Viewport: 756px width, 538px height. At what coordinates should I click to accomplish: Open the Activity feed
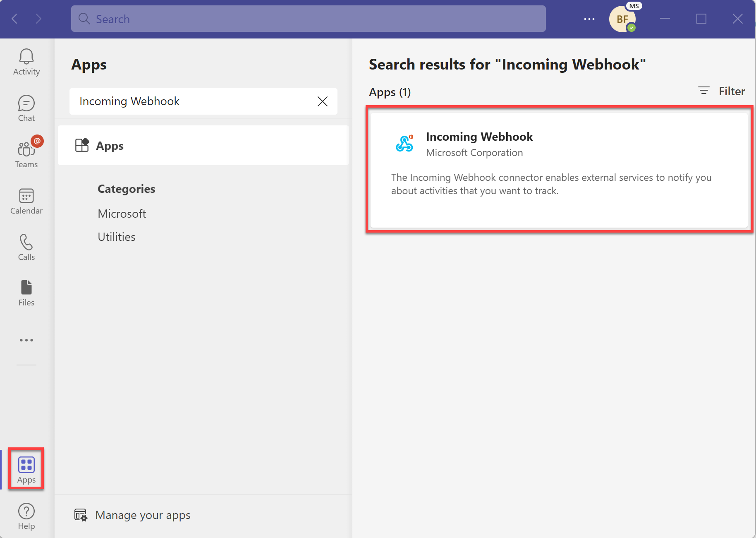(x=26, y=61)
